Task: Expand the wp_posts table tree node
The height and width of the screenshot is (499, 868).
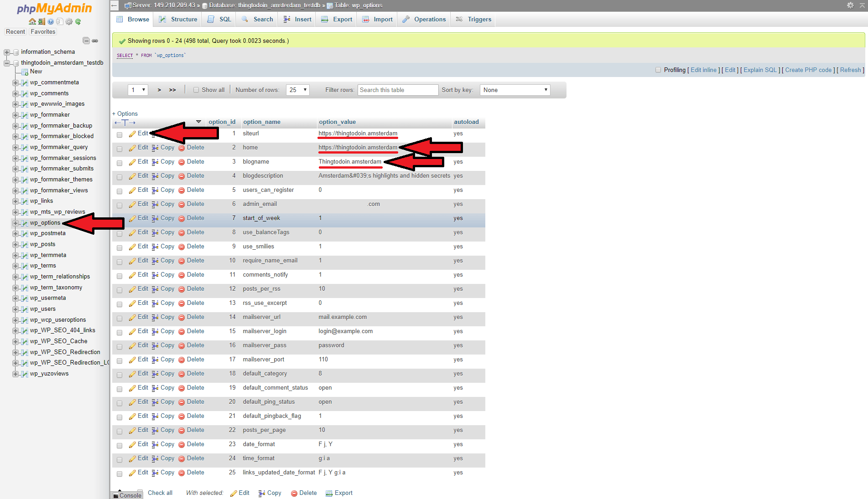Action: point(16,245)
